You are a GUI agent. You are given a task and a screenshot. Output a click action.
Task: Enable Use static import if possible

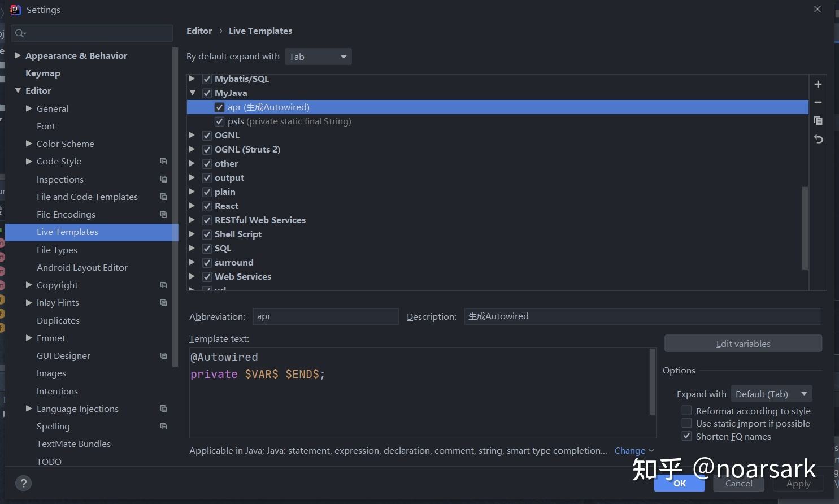[686, 423]
